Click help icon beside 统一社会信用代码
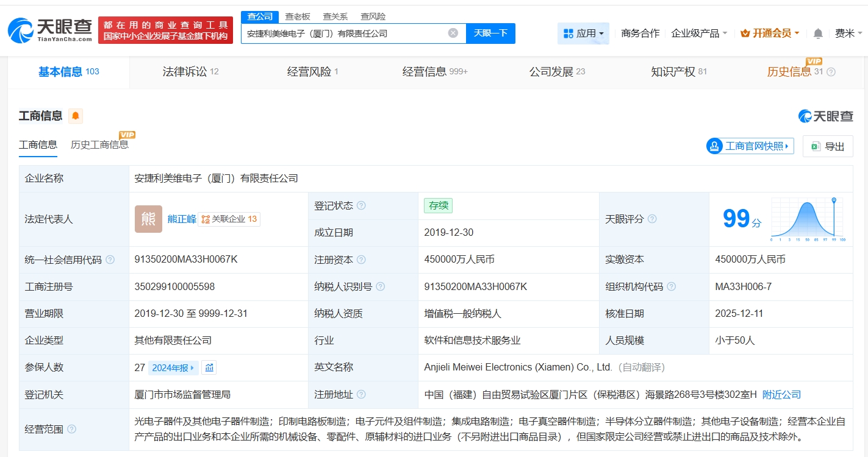The height and width of the screenshot is (457, 868). (x=110, y=260)
